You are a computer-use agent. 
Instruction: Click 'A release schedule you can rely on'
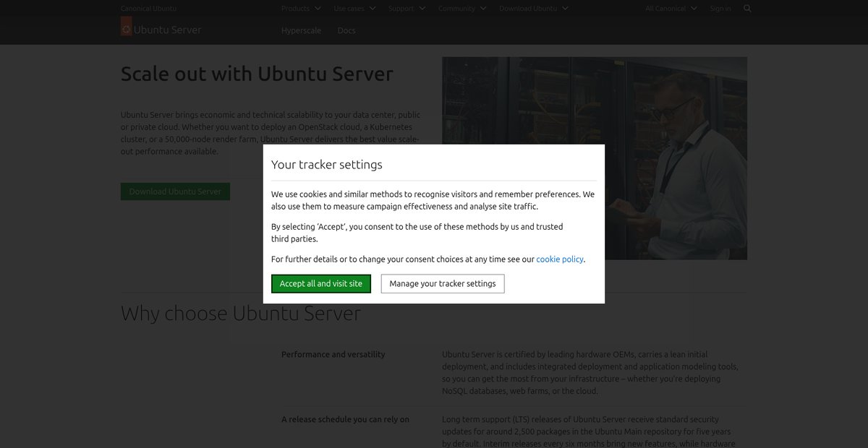[345, 420]
